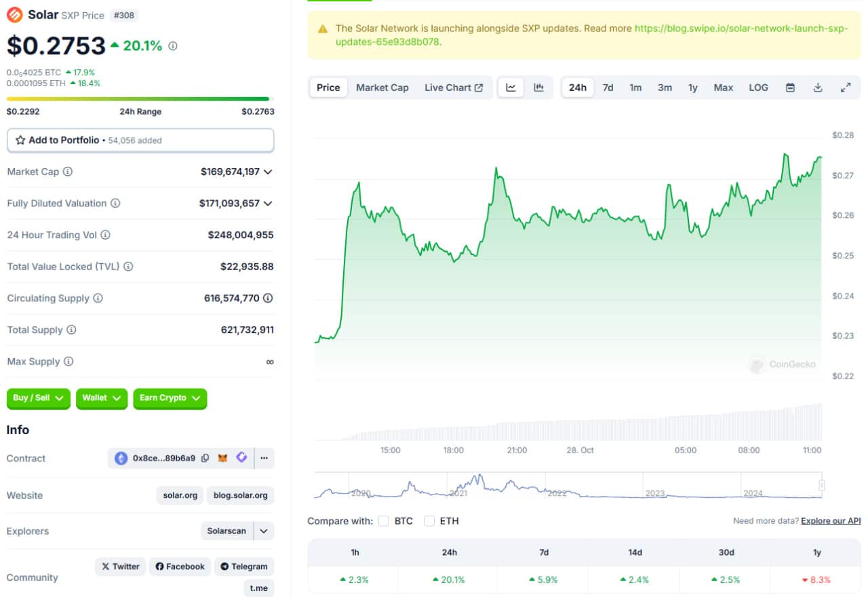Click the warning icon in the yellow banner
Screen dimensions: 868x597
[x=322, y=28]
